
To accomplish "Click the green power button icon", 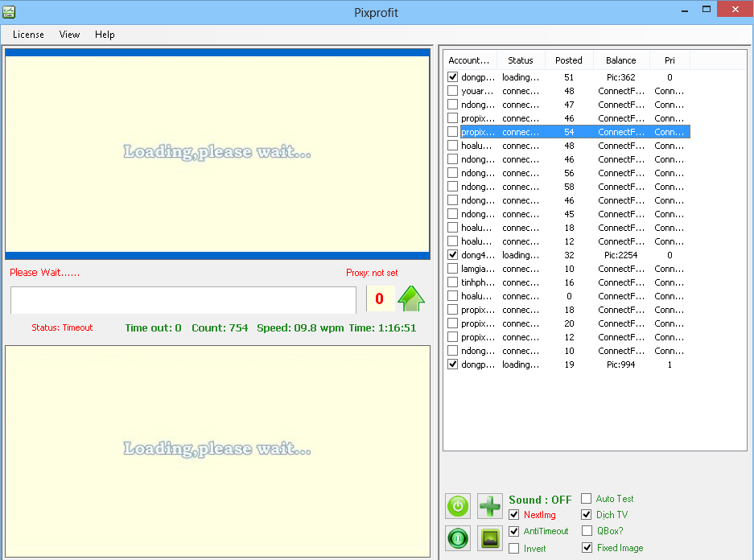I will tap(458, 506).
